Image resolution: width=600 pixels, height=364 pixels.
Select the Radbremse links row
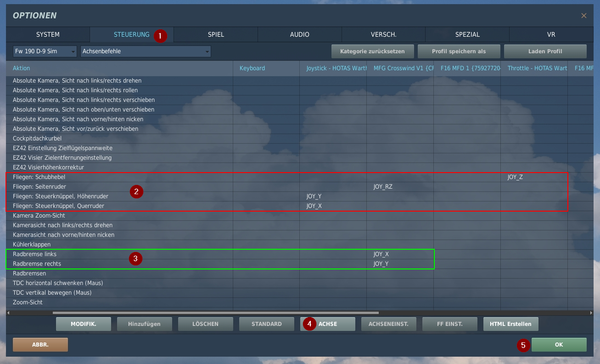click(x=35, y=254)
